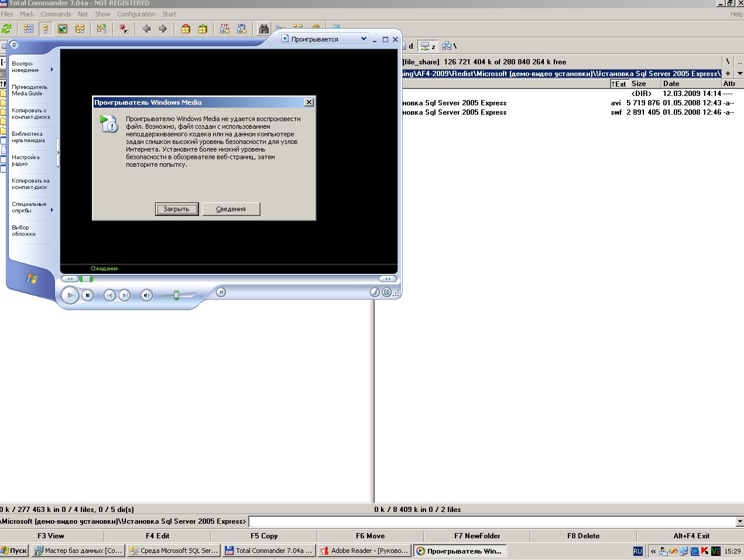Open Копировать с компакт-диска tab

(31, 114)
